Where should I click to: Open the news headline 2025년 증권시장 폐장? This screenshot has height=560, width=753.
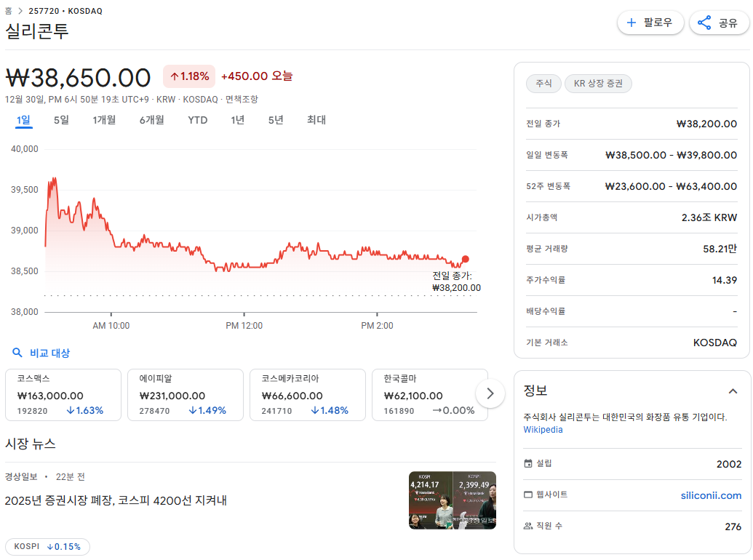coord(116,500)
